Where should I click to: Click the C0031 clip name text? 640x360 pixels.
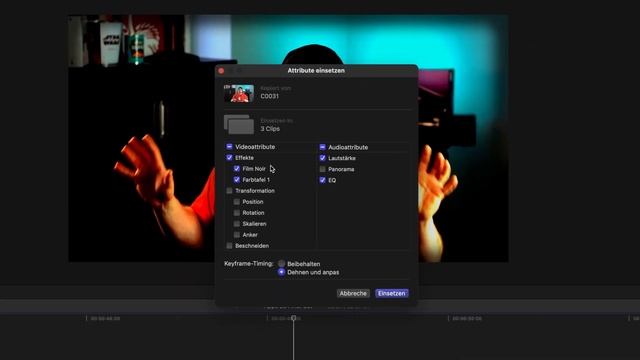(269, 96)
